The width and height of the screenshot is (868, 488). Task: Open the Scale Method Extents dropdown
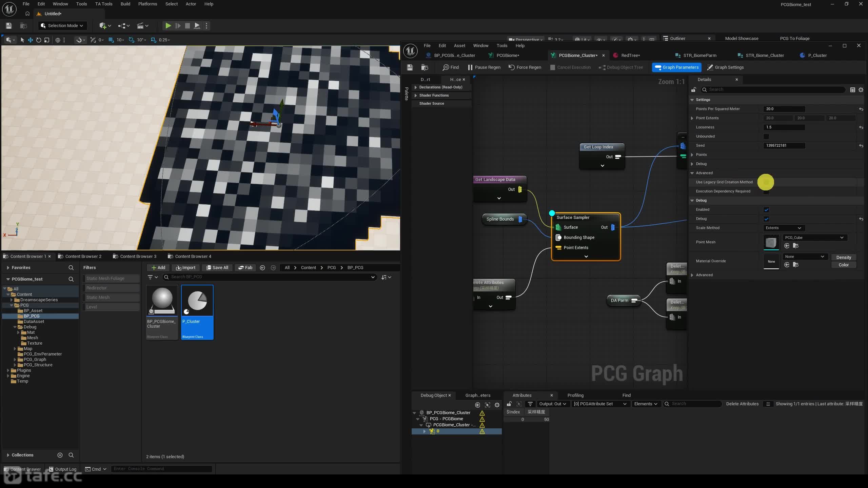coord(783,228)
